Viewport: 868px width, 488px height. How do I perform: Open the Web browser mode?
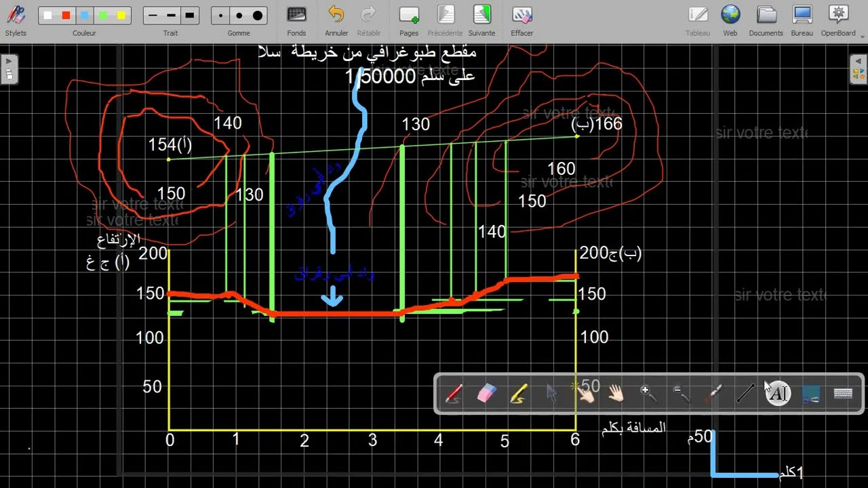click(730, 20)
